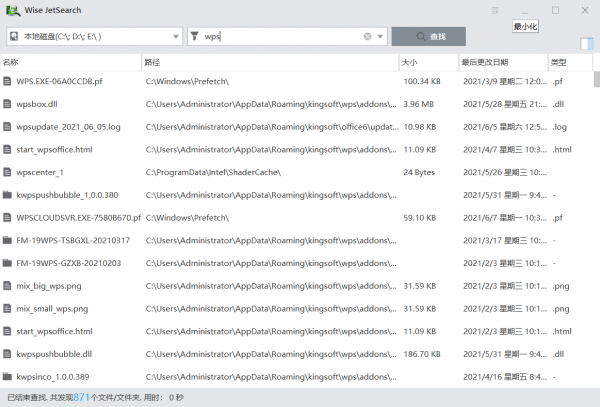This screenshot has width=600, height=407.
Task: Select file name mix_small_wps.png
Action: [52, 309]
